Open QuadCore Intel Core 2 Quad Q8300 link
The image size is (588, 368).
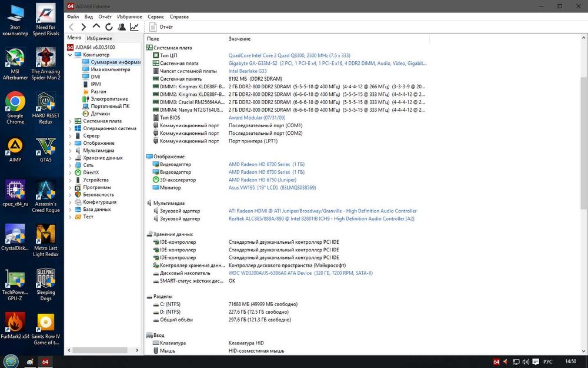(289, 55)
